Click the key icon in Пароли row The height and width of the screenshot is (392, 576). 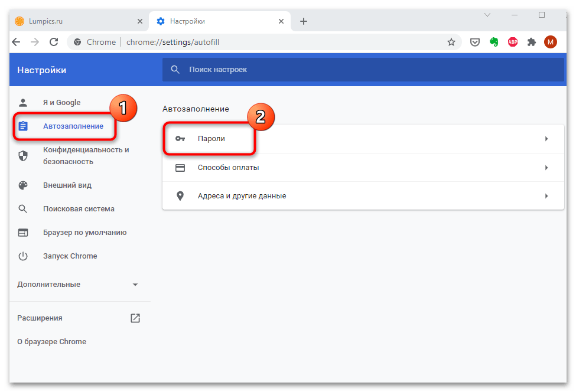[180, 139]
